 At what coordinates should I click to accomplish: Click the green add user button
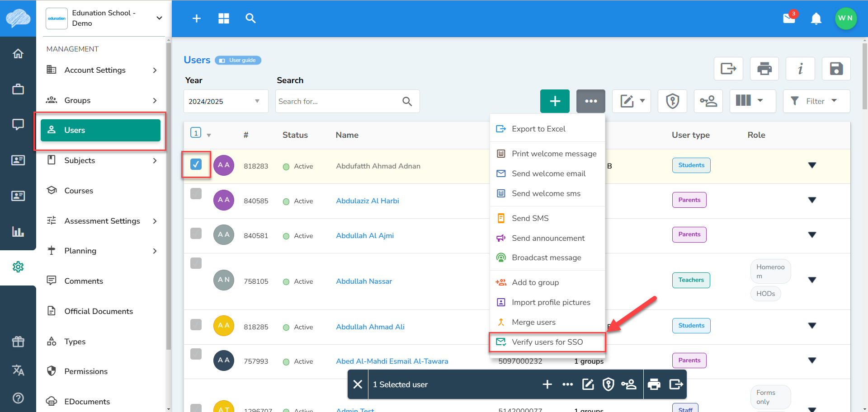555,101
